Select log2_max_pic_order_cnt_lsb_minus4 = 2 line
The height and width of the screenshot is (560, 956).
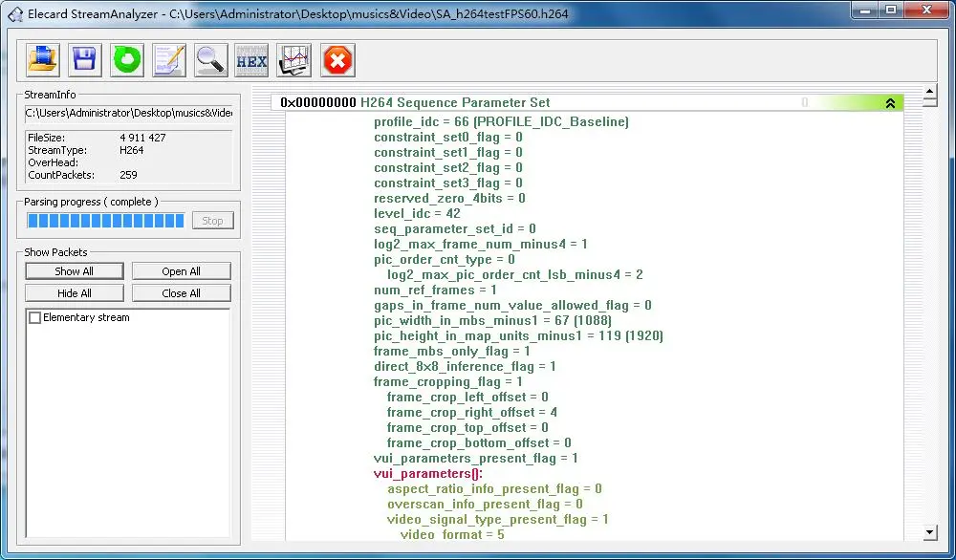pyautogui.click(x=515, y=275)
